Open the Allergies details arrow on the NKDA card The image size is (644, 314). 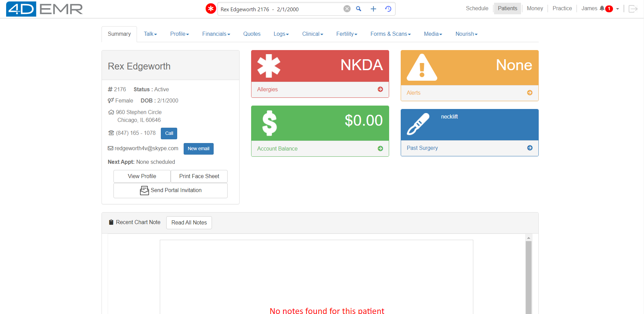[x=380, y=89]
